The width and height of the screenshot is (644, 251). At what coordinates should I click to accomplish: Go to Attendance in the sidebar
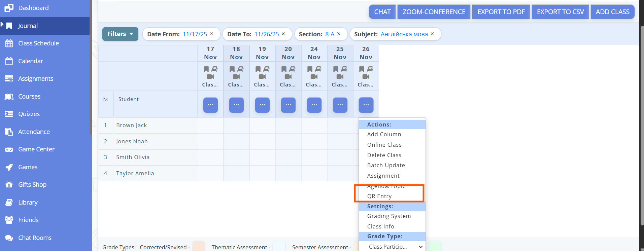pyautogui.click(x=34, y=132)
